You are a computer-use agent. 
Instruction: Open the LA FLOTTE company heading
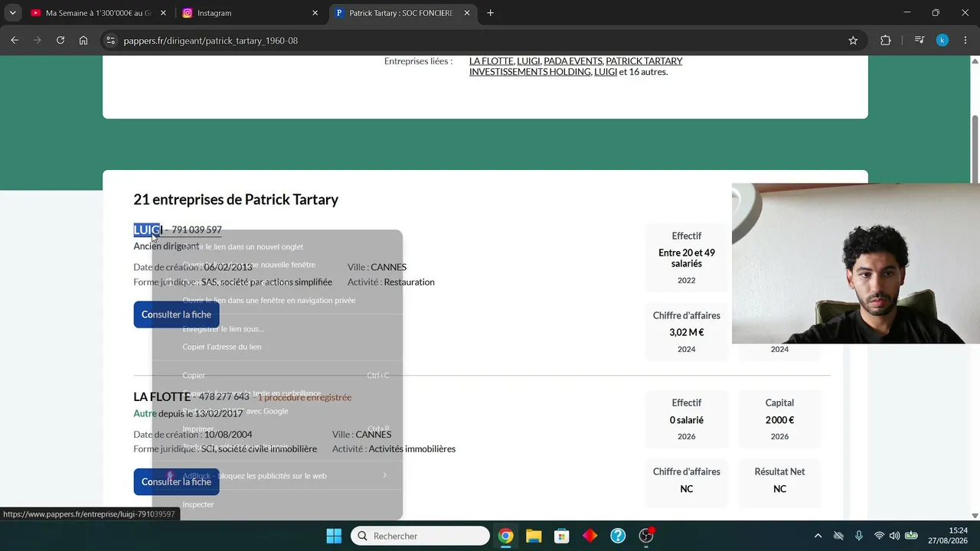tap(162, 396)
